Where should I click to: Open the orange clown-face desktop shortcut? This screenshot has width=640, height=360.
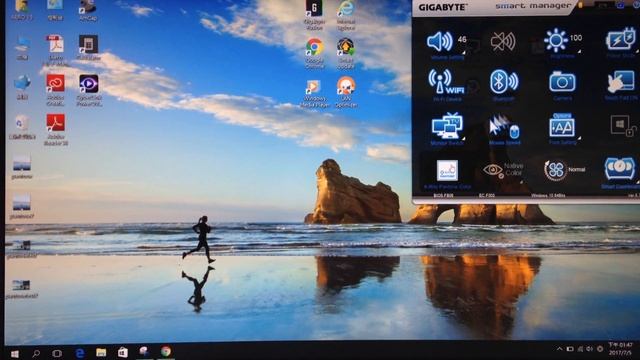[346, 86]
